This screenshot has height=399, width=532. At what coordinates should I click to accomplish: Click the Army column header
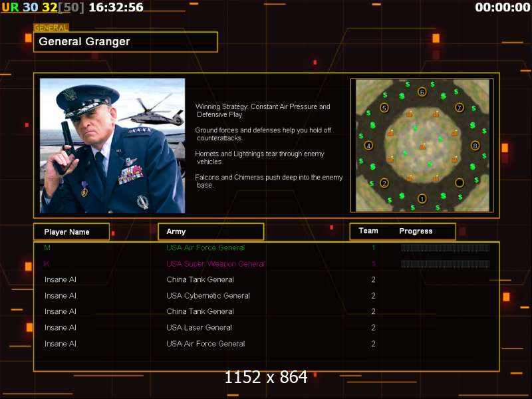coord(211,231)
